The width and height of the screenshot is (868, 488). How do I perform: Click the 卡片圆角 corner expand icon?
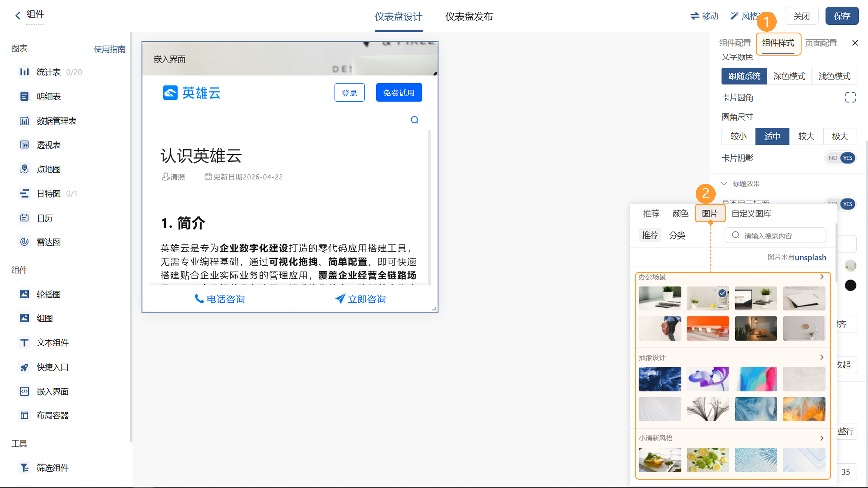click(850, 97)
